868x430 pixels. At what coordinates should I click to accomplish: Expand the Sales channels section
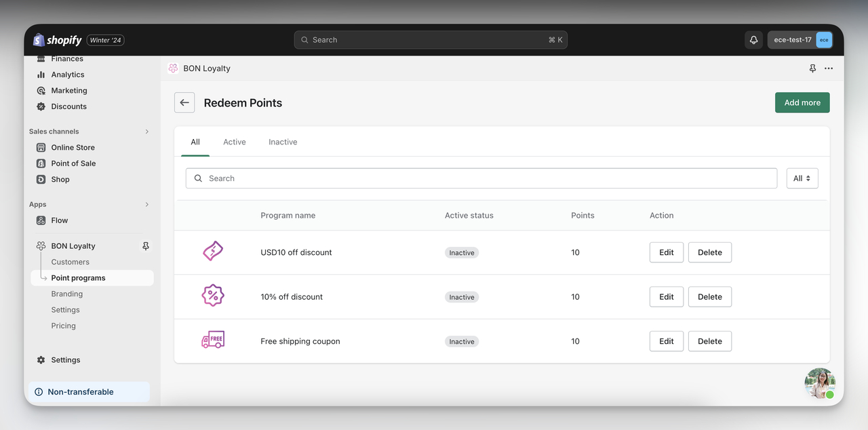[146, 131]
